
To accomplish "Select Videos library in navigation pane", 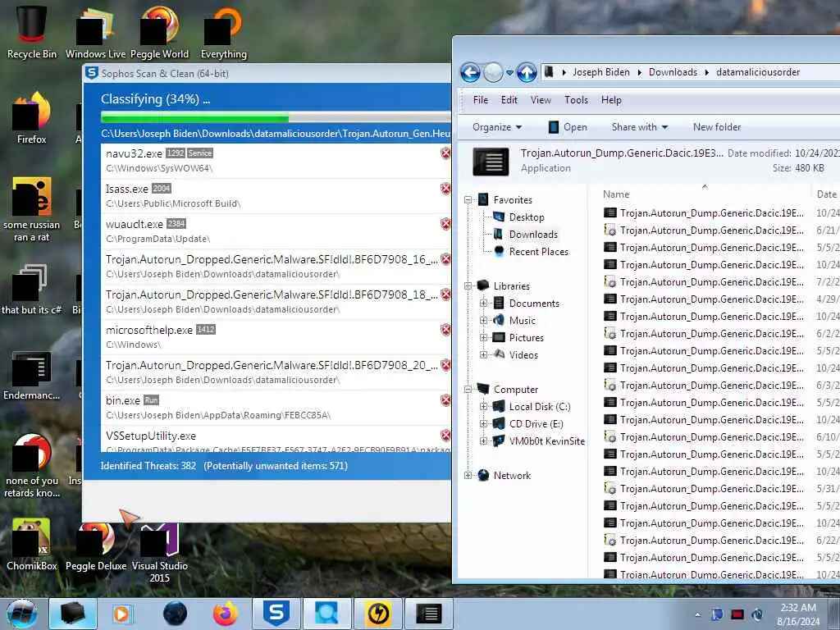I will tap(515, 355).
